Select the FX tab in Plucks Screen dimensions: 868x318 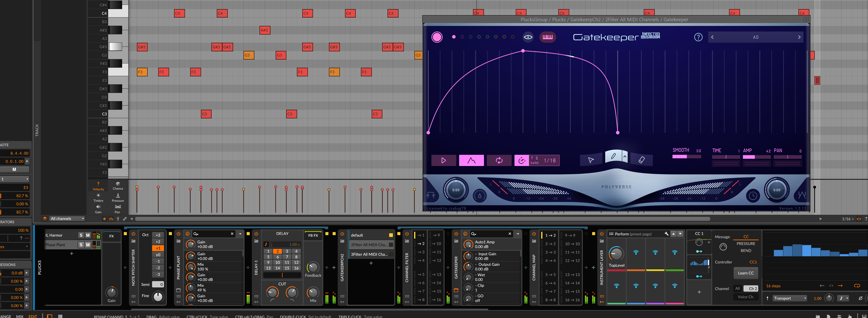tap(111, 236)
